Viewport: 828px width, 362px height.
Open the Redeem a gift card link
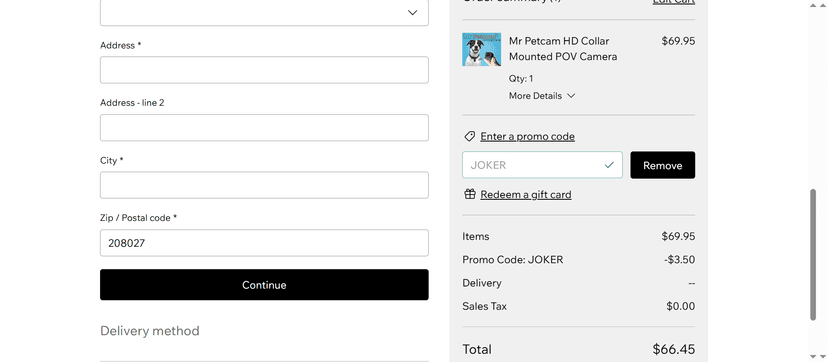[x=525, y=195]
